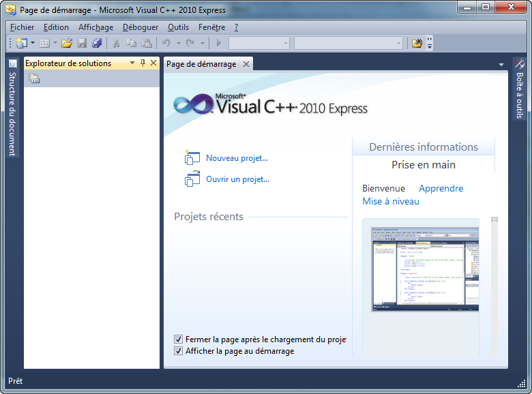532x394 pixels.
Task: Click the Nouveau projet icon
Action: pos(192,158)
